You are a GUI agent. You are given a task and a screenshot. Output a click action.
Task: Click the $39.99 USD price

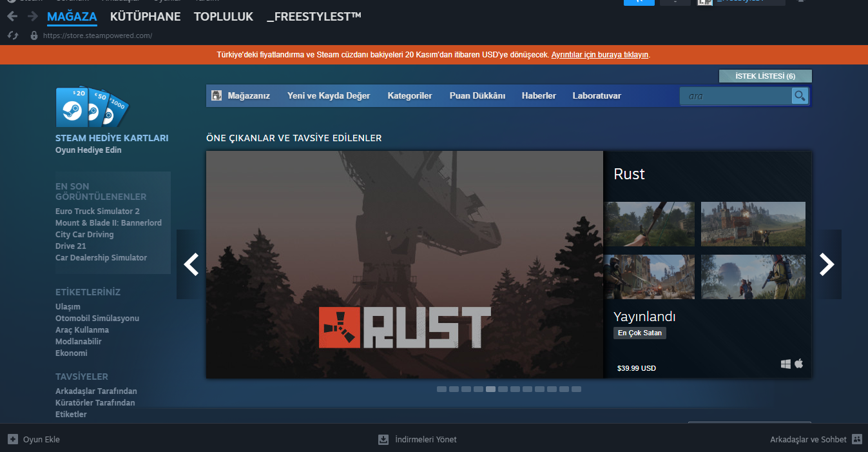pyautogui.click(x=636, y=369)
